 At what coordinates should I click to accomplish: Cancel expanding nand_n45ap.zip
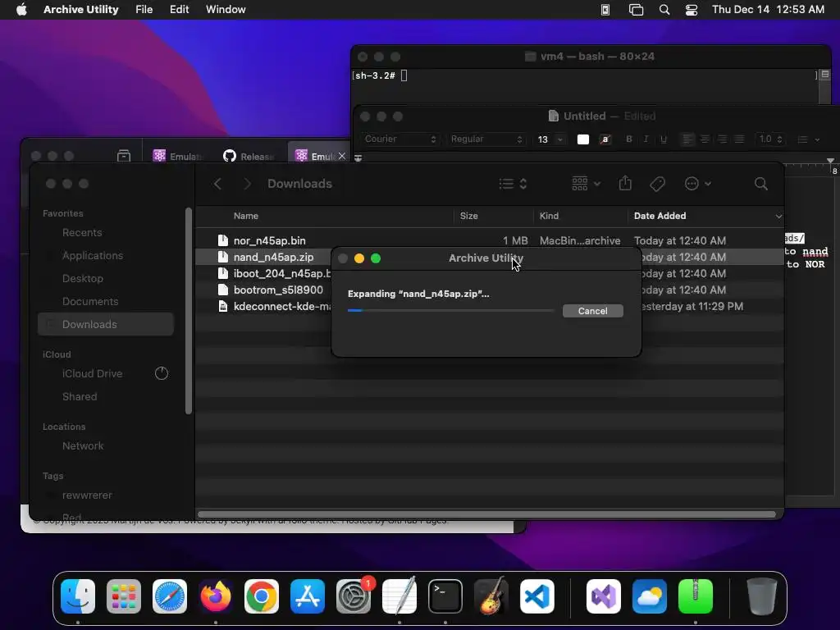592,311
